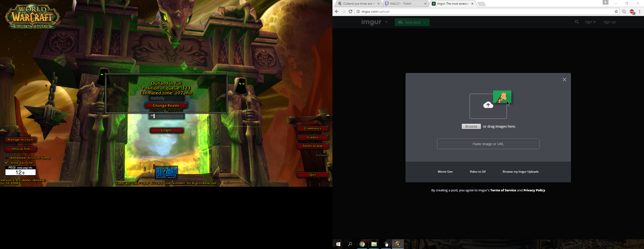Open the Adblock Plus extension icon
The height and width of the screenshot is (249, 644).
point(632,12)
